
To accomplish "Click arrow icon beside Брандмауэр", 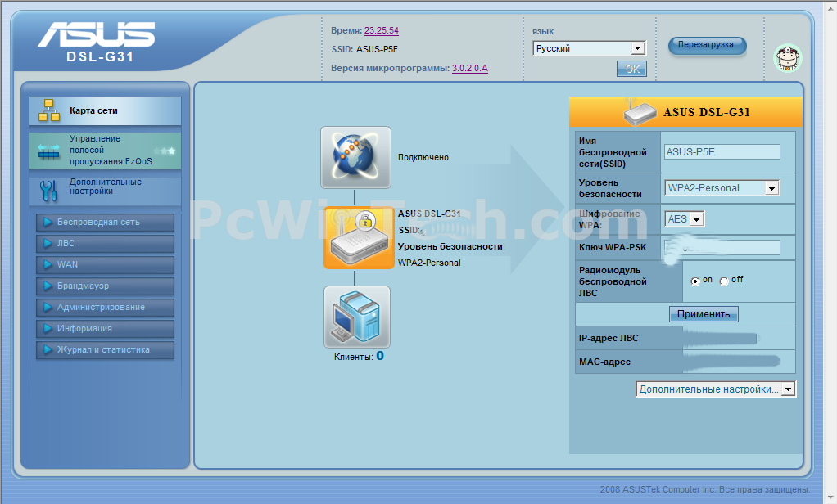I will (48, 286).
